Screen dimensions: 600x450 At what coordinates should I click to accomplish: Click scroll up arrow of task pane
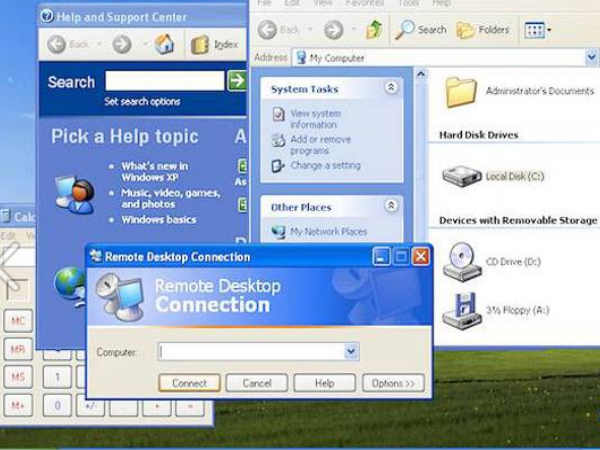point(421,74)
